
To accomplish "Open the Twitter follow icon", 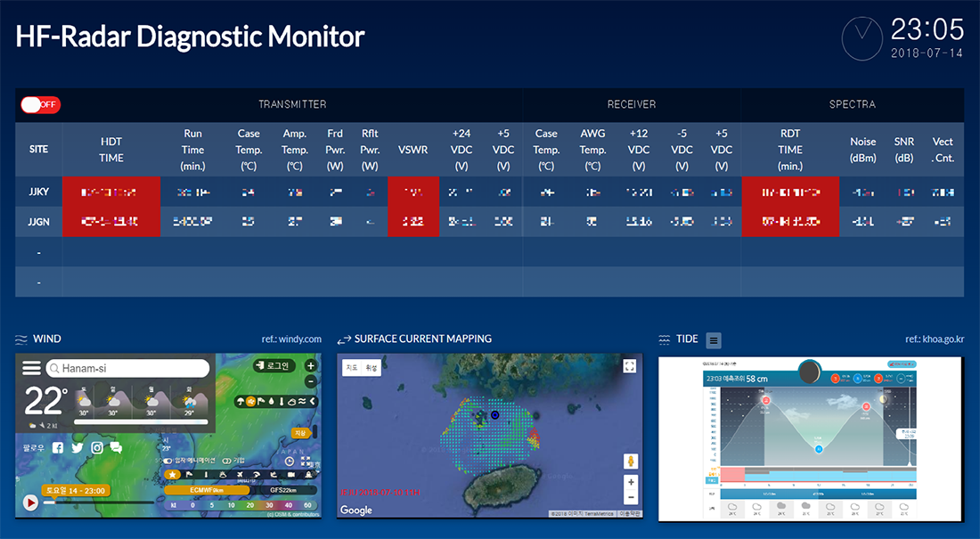I will click(78, 448).
